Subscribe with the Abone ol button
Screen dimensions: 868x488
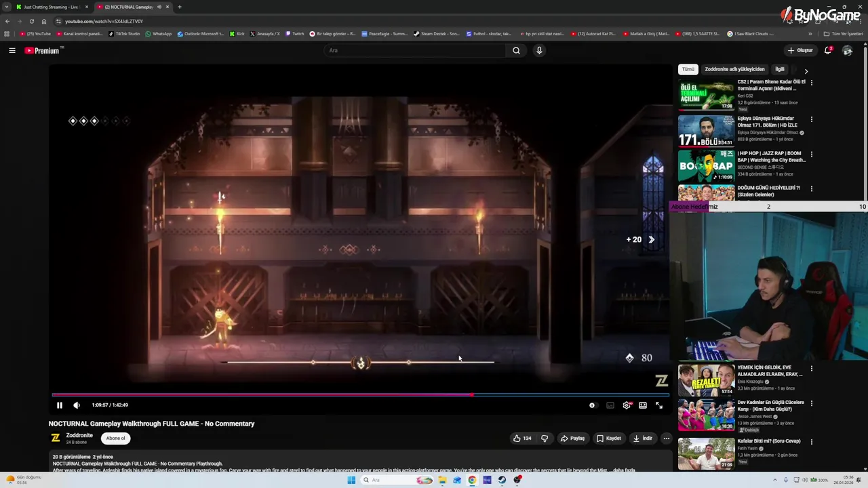(x=115, y=439)
